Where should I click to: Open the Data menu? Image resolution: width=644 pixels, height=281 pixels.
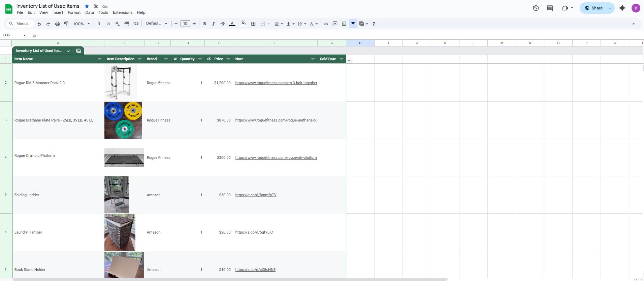click(x=90, y=12)
